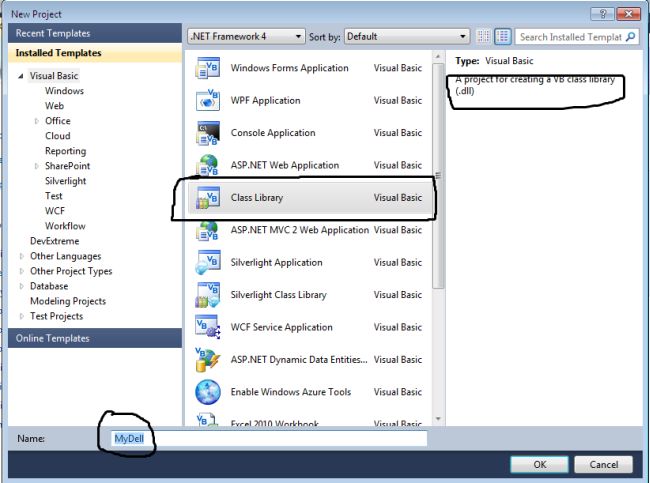
Task: Click the ASP.NET MVC 2 Web Application icon
Action: click(207, 231)
